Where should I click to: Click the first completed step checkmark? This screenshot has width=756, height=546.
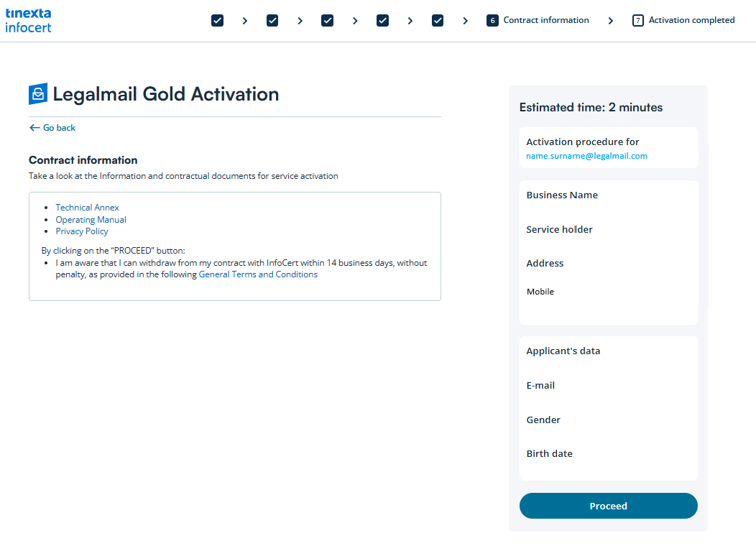[x=218, y=20]
